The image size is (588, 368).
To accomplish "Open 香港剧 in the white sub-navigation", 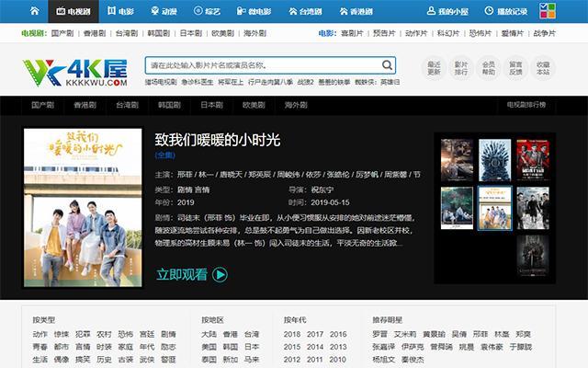I will point(95,33).
